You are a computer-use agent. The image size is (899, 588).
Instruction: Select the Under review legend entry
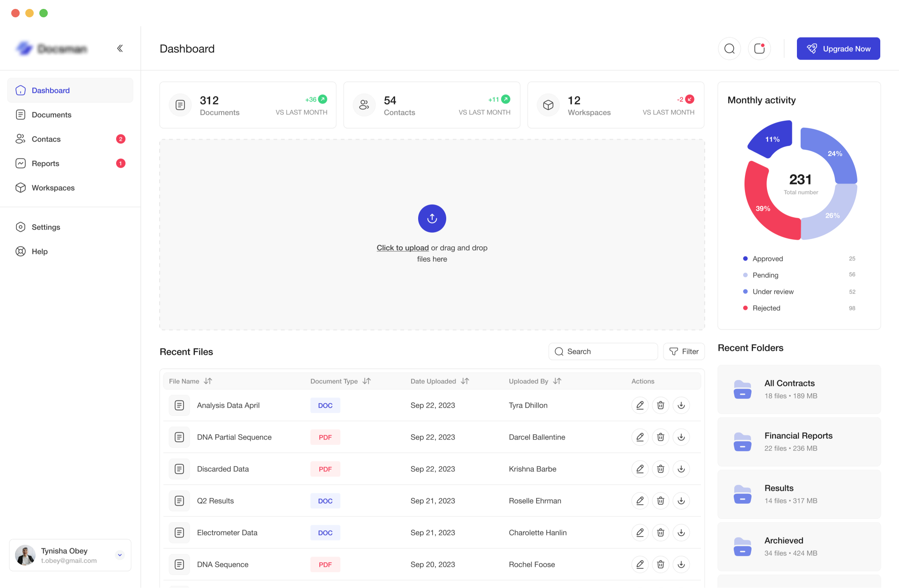(x=799, y=292)
